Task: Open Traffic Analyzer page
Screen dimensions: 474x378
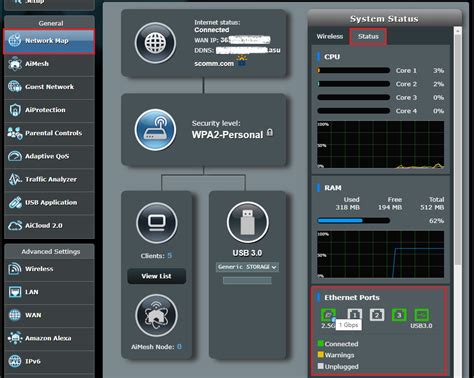Action: [x=49, y=179]
